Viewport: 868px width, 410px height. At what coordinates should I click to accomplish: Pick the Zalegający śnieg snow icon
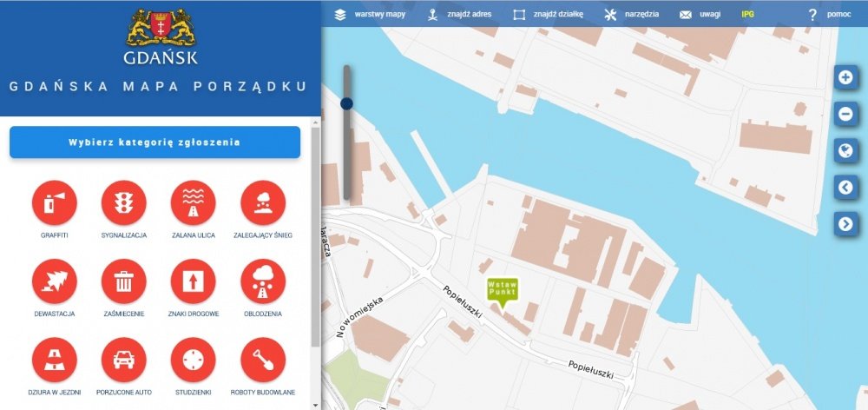click(262, 203)
